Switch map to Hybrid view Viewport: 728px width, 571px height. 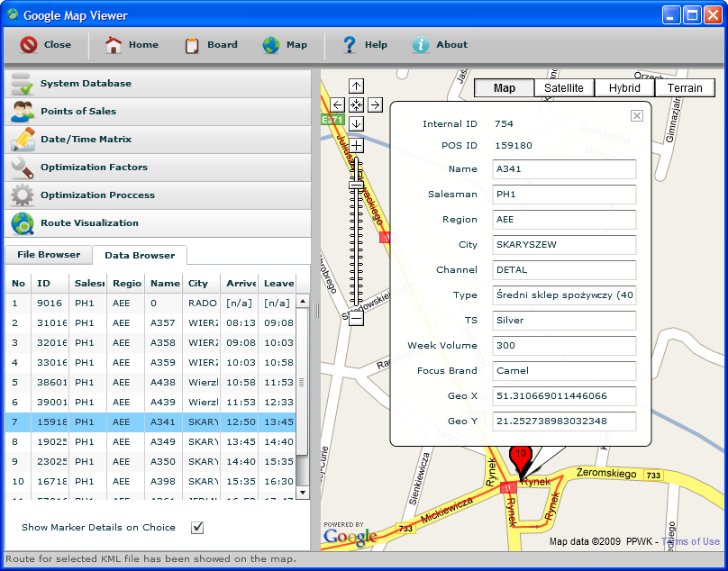pos(624,87)
